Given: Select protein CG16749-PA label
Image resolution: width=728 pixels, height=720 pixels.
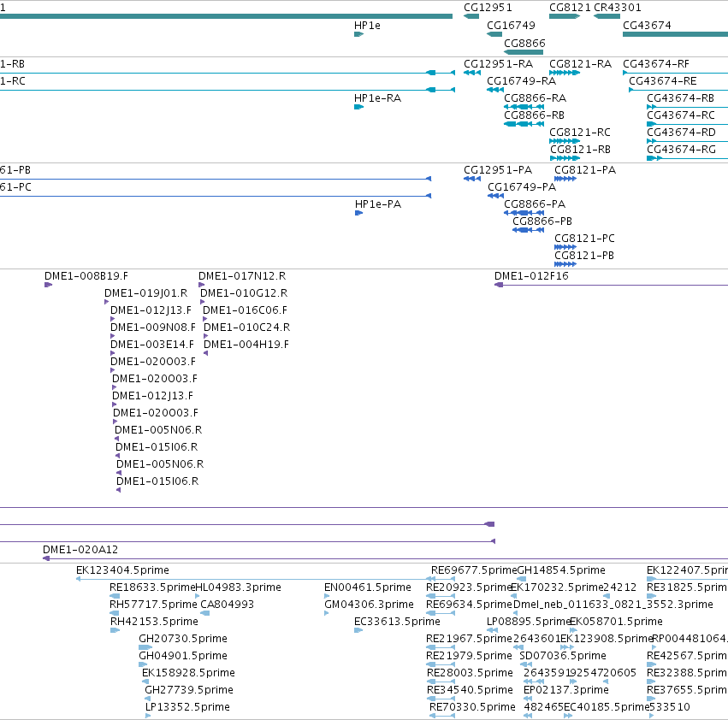Looking at the screenshot, I should coord(521,187).
